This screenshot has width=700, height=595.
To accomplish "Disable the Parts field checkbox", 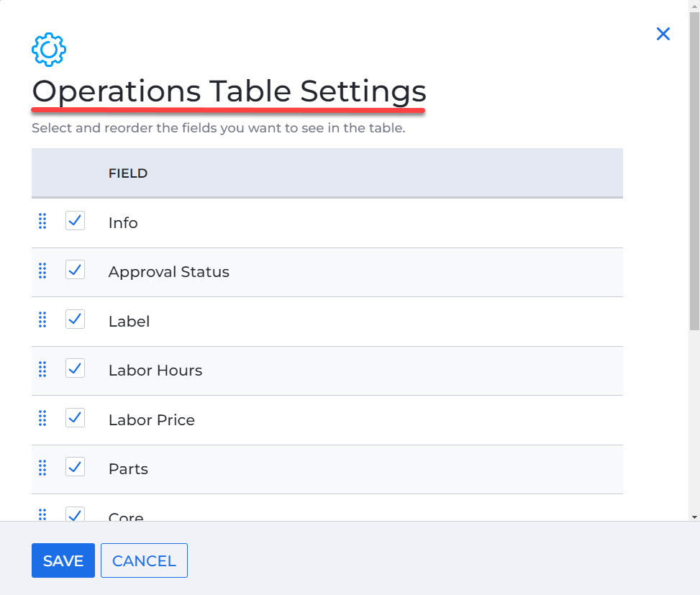I will coord(75,467).
